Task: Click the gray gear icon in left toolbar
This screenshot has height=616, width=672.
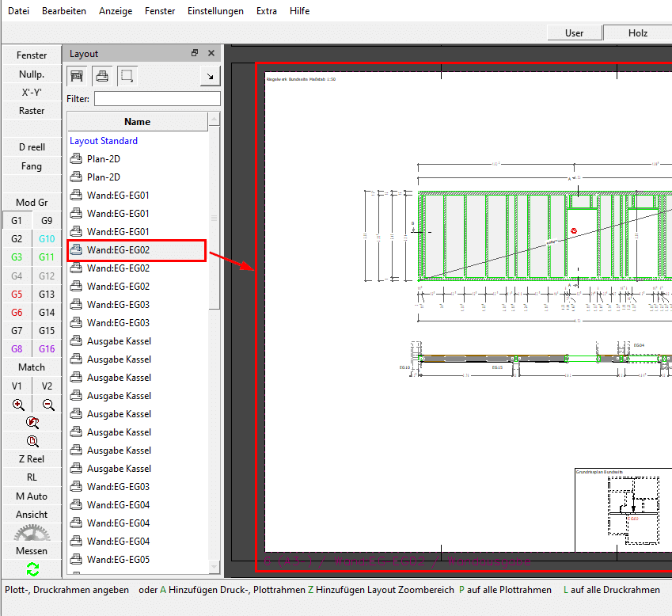Action: (x=32, y=533)
